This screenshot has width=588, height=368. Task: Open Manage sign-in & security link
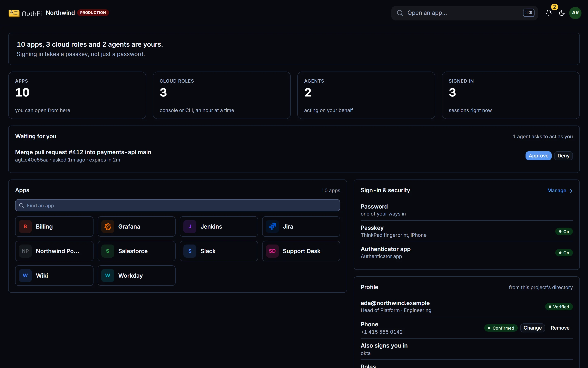(560, 191)
